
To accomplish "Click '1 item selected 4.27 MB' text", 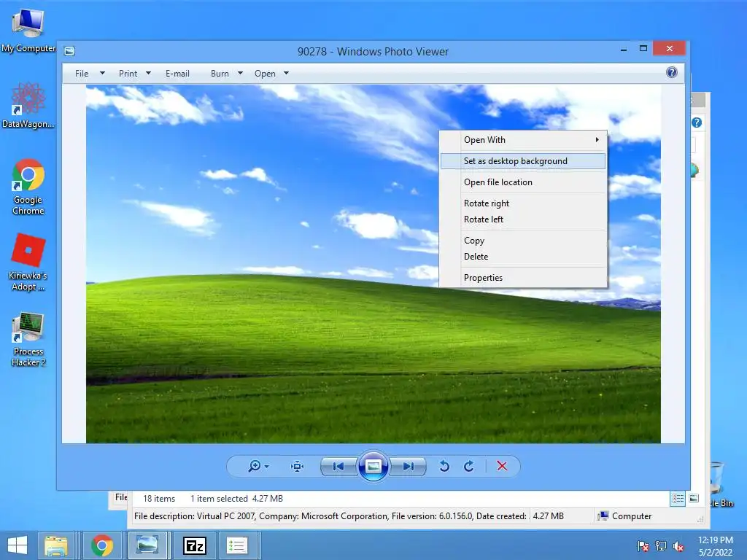I will coord(236,499).
